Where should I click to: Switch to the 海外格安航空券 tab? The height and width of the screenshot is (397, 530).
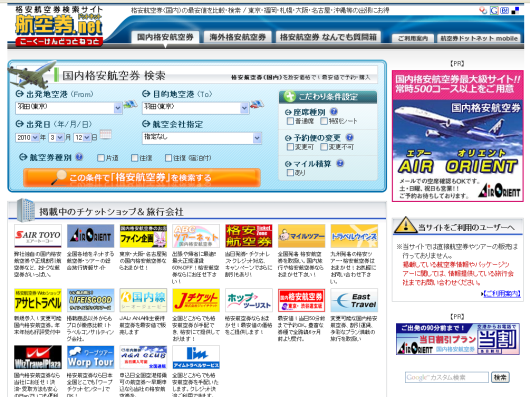(x=238, y=37)
